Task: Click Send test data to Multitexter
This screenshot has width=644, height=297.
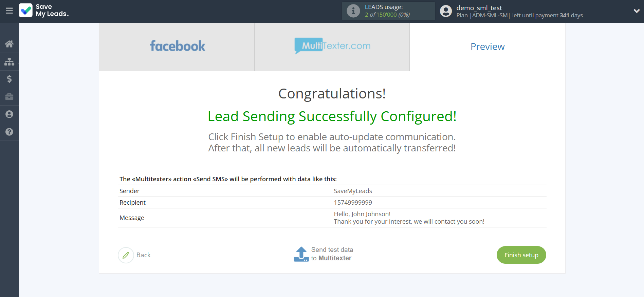Action: [332, 254]
